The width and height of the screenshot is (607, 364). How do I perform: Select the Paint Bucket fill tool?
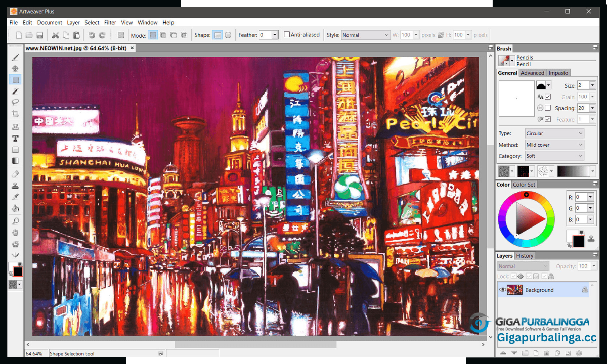click(16, 208)
